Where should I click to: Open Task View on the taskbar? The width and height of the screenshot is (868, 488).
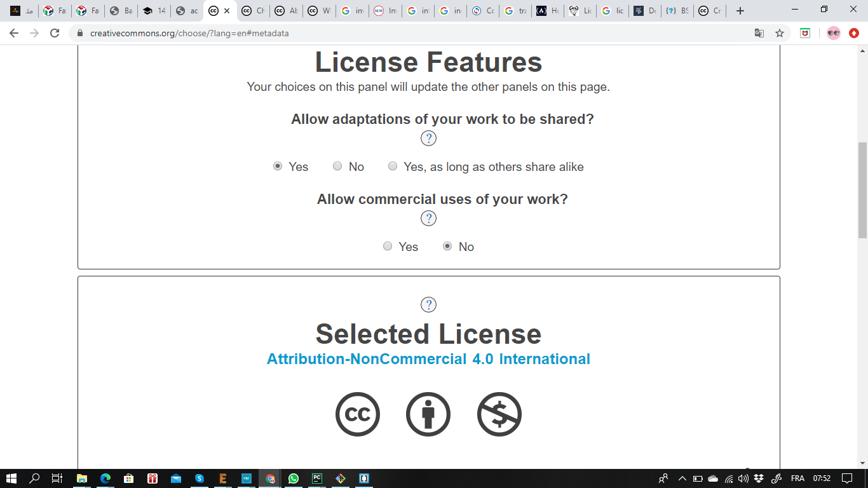57,478
